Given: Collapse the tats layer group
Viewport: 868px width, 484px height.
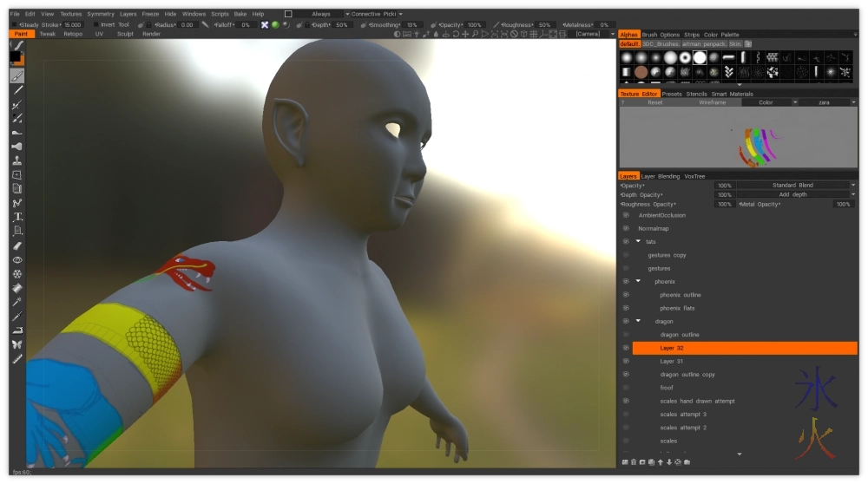Looking at the screenshot, I should (638, 241).
